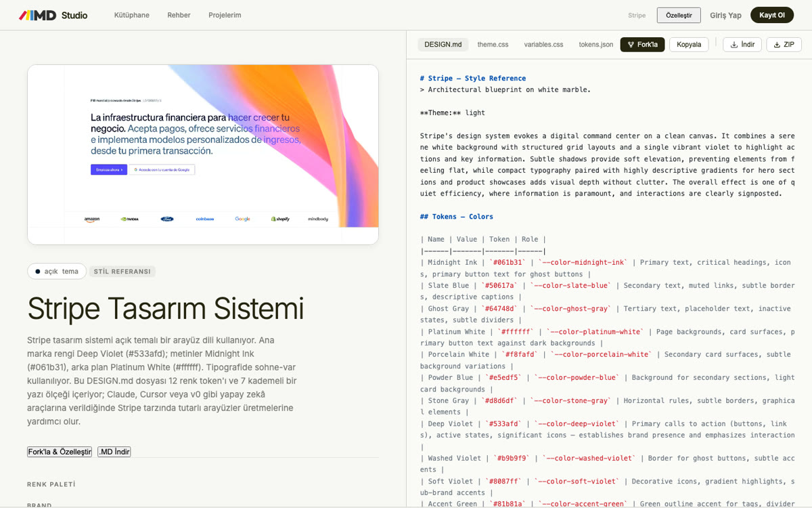Click the #d8d6df color value
Screen dimensions: 812x508
(x=499, y=401)
